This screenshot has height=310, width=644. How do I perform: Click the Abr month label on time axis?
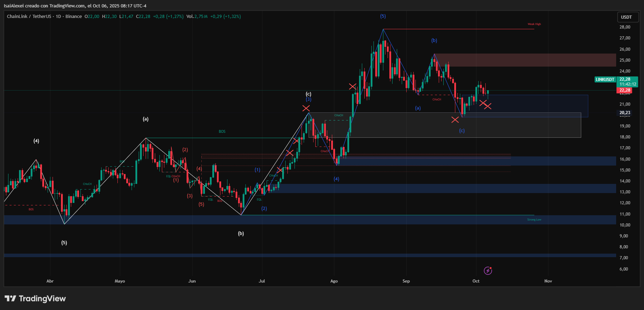50,281
